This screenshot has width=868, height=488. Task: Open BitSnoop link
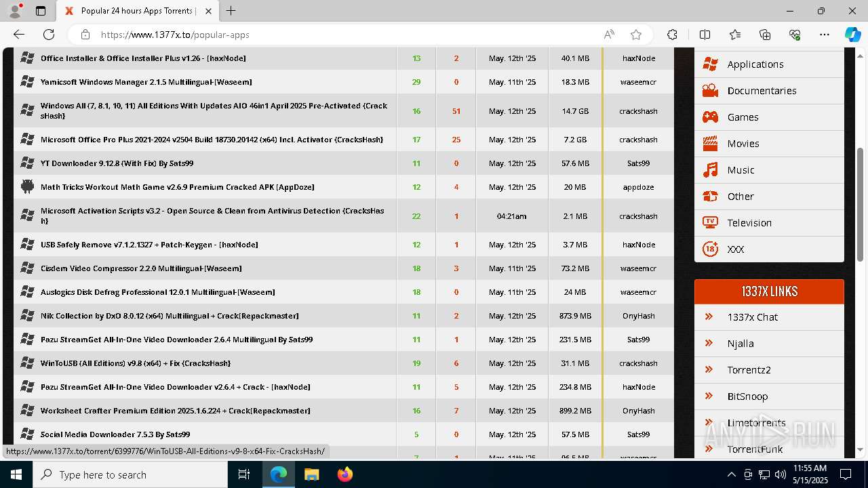tap(747, 396)
